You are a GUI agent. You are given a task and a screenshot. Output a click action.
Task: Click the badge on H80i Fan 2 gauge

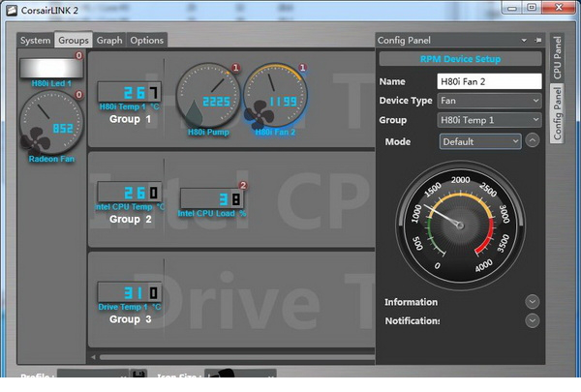(303, 68)
